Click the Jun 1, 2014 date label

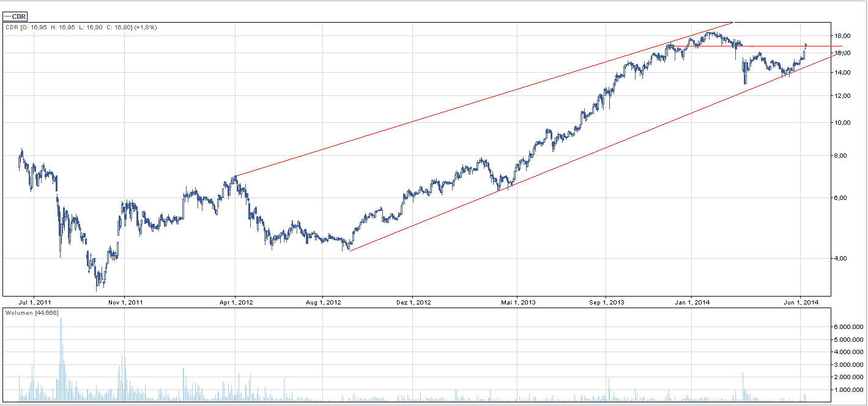(x=801, y=302)
